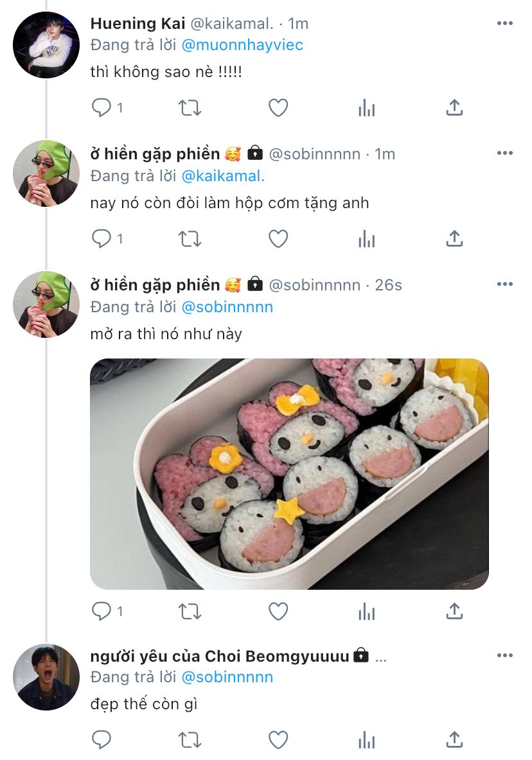
Task: Enlarge the Melody sushi lunchbox photo
Action: [x=290, y=474]
